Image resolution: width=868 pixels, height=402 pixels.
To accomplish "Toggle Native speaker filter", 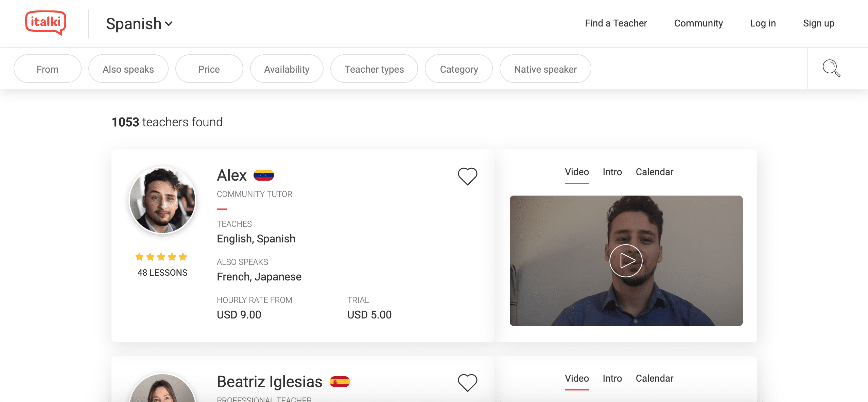I will (x=545, y=69).
